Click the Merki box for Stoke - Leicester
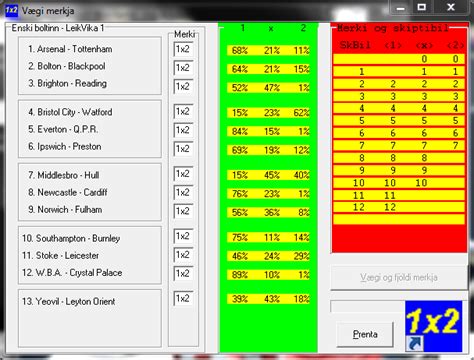The image size is (474, 360). 183,255
